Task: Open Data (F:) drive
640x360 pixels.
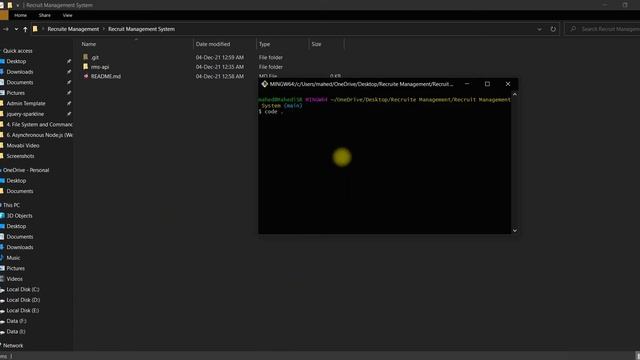Action: pyautogui.click(x=16, y=321)
